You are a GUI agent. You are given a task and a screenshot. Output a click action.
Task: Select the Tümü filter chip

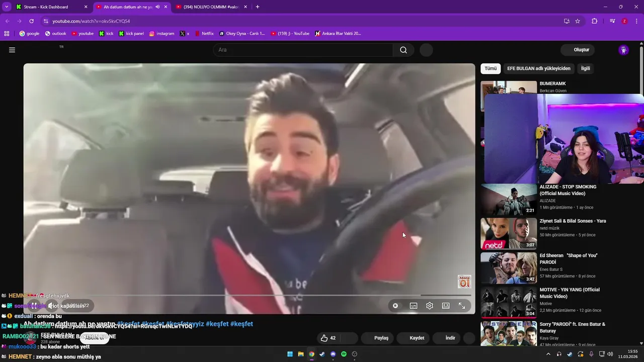point(491,68)
